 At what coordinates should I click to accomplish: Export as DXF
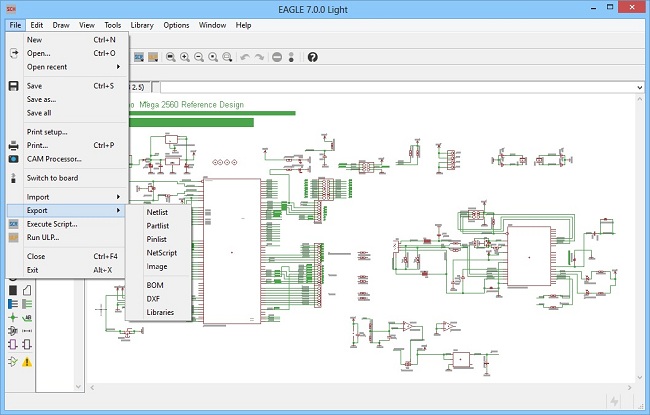(x=159, y=299)
